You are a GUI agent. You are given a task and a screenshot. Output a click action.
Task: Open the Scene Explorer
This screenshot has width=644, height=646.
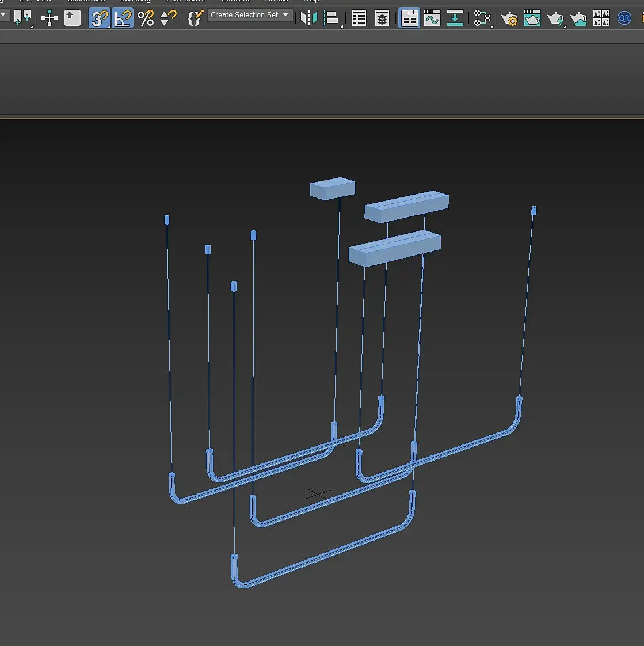359,18
